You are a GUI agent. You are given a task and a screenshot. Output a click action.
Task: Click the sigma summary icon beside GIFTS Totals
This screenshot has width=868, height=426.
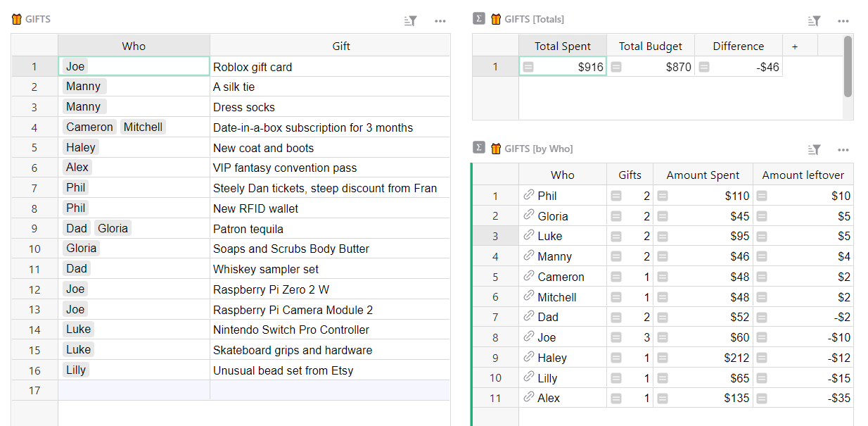click(479, 19)
